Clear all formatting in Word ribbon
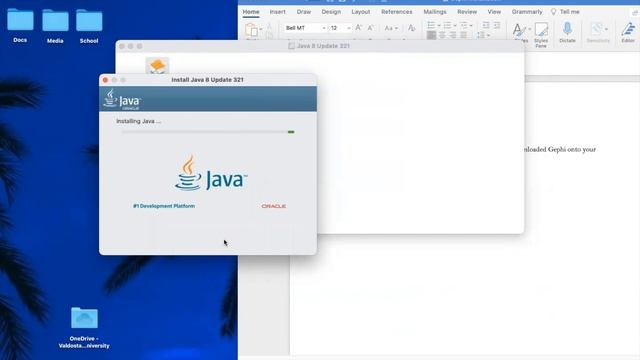Viewport: 640px width, 360px height. [x=411, y=28]
